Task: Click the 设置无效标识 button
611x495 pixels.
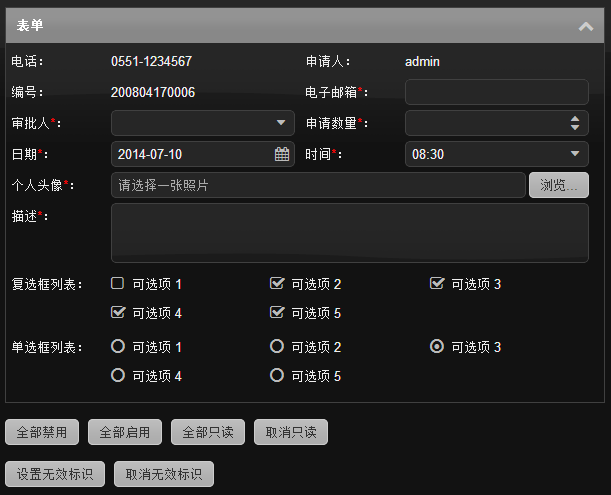Action: [x=55, y=474]
